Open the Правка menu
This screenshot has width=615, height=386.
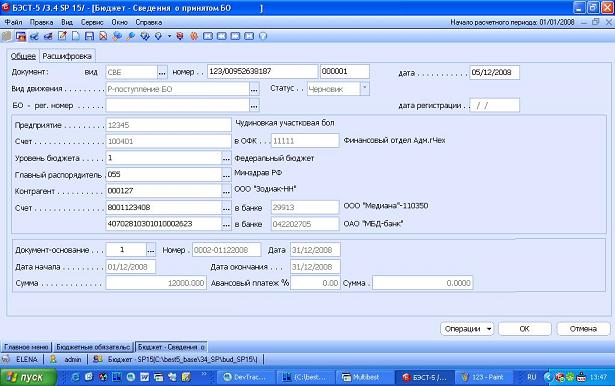[41, 22]
